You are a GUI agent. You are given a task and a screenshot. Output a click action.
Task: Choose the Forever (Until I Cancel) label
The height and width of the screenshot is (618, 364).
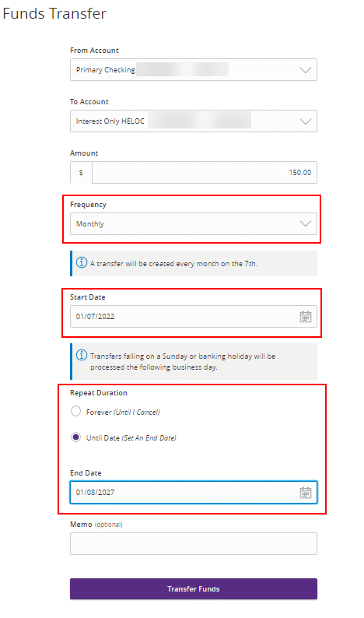click(x=123, y=413)
